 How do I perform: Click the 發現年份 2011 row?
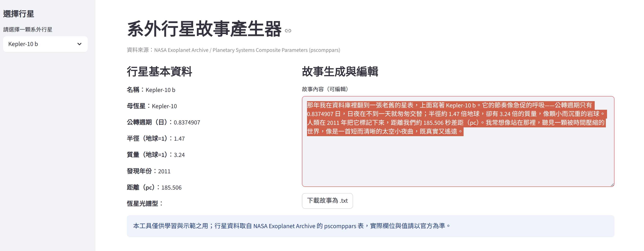[149, 171]
